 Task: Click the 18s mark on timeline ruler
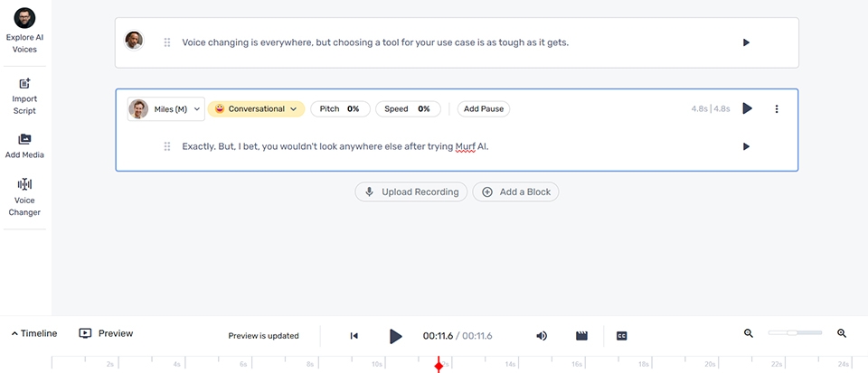pyautogui.click(x=643, y=364)
